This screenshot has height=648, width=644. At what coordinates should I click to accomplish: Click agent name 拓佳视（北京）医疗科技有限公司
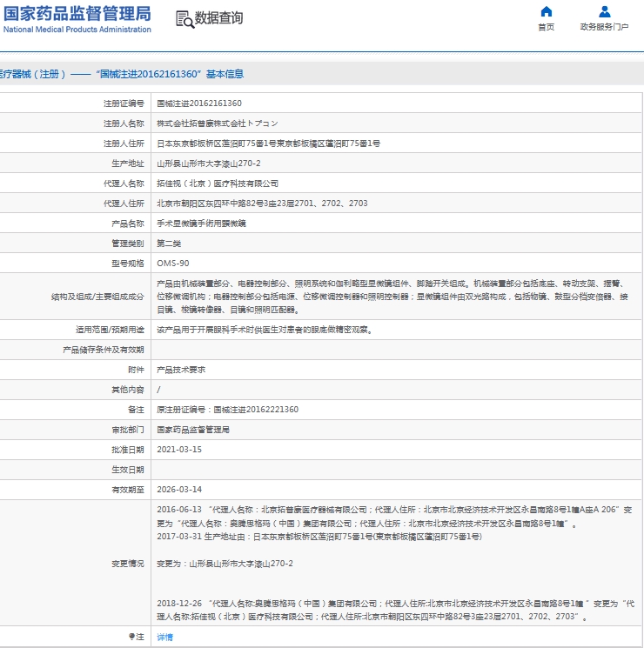click(218, 184)
